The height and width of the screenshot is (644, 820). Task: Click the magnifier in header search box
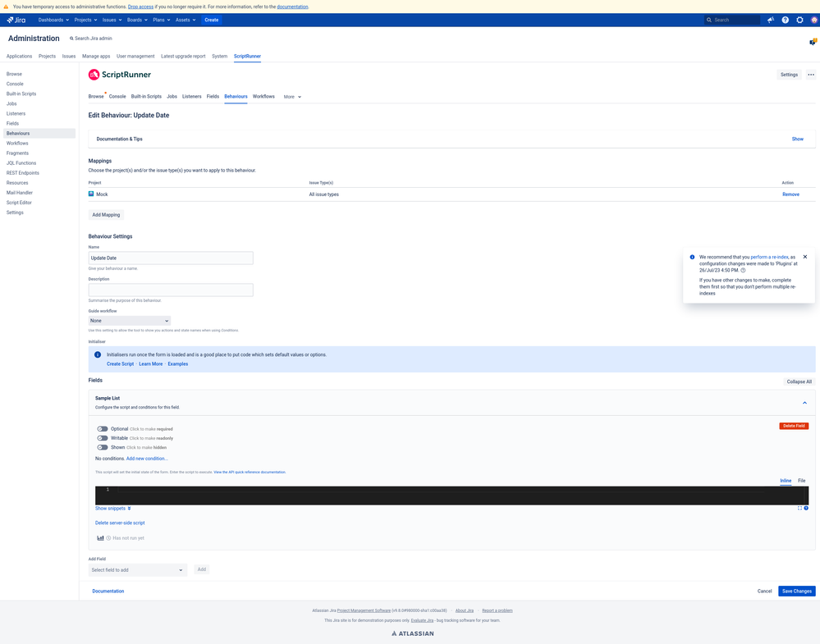point(709,20)
